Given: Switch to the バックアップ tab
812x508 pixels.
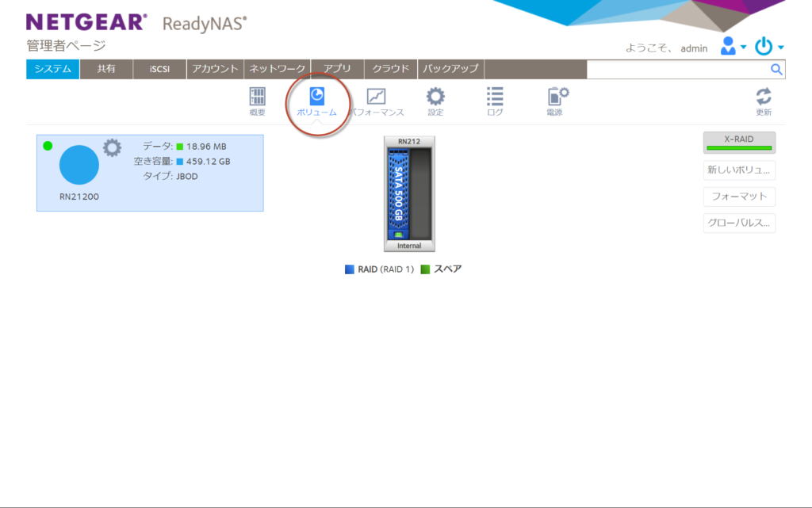Looking at the screenshot, I should pyautogui.click(x=451, y=69).
